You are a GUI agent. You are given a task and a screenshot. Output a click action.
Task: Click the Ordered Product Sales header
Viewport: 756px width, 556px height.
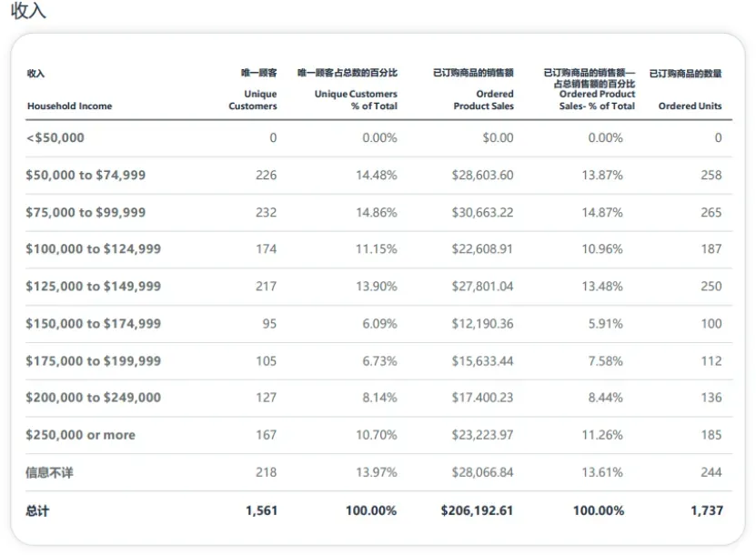(x=484, y=100)
